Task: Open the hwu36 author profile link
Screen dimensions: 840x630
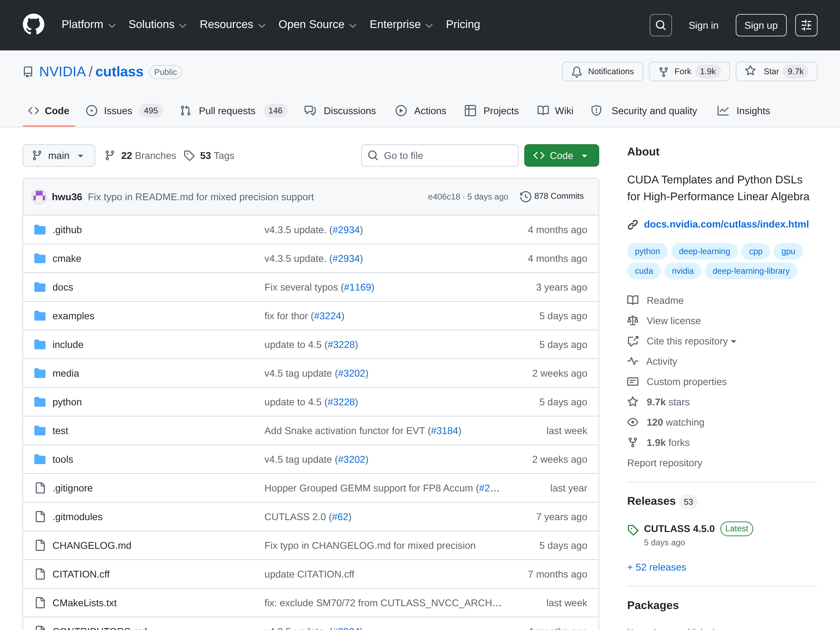Action: (x=67, y=197)
